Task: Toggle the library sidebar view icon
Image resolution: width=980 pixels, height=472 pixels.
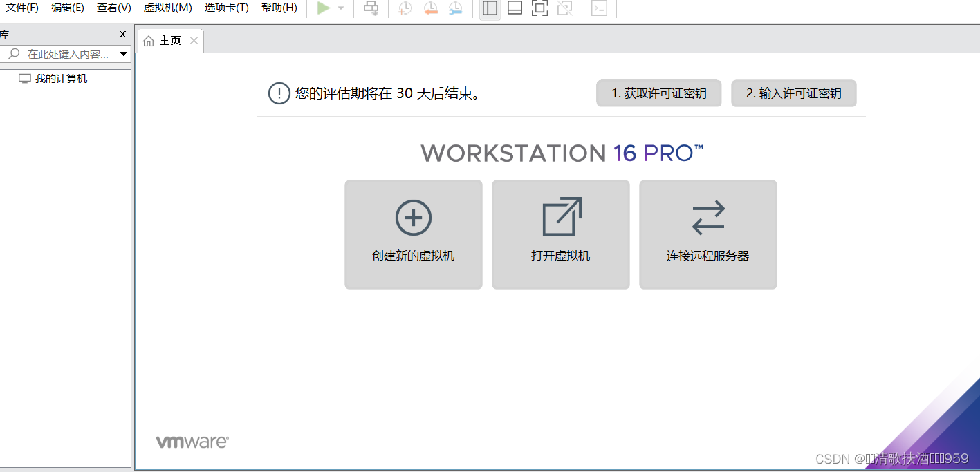Action: 490,8
